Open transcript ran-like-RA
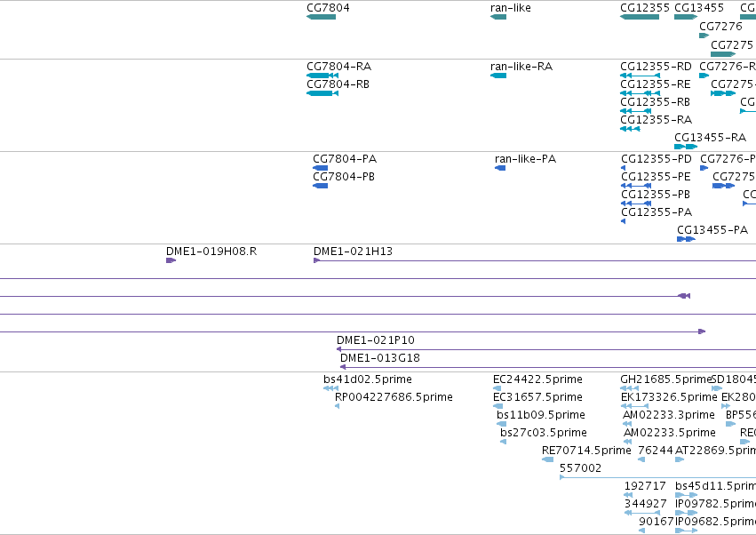Screen dimensions: 756x535 pyautogui.click(x=521, y=66)
